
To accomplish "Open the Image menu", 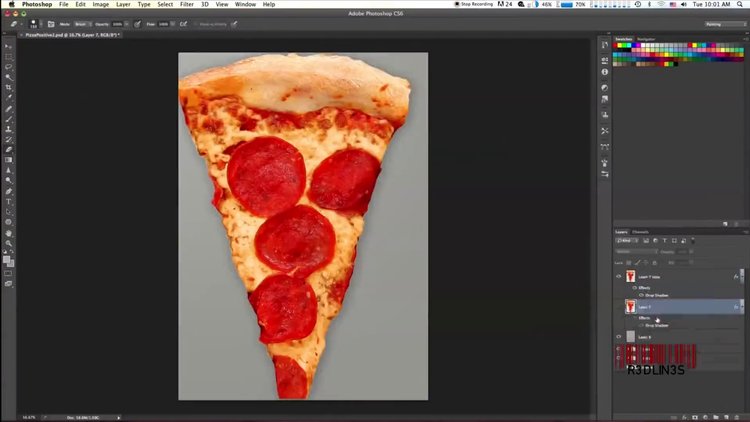I will [100, 4].
